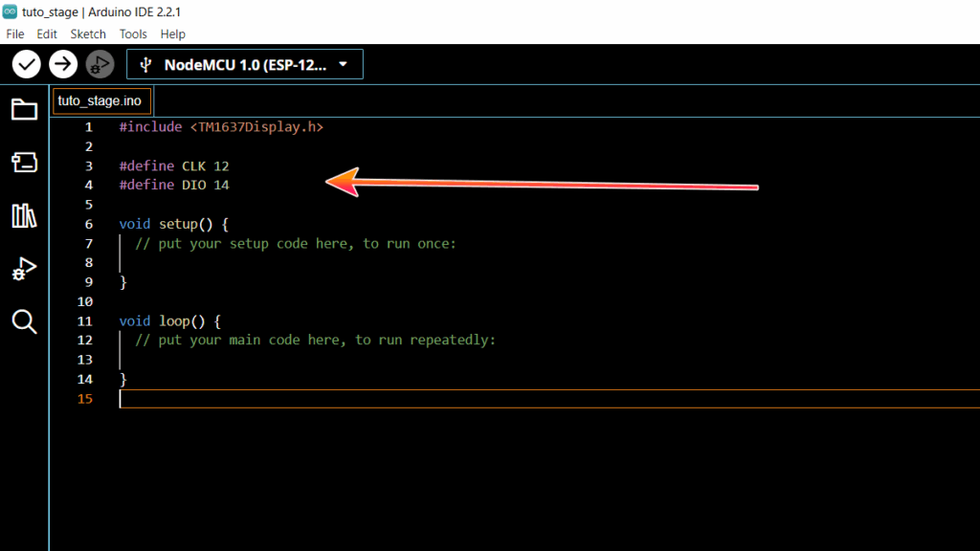The image size is (980, 551).
Task: Click line number 11 in the gutter
Action: (x=85, y=321)
